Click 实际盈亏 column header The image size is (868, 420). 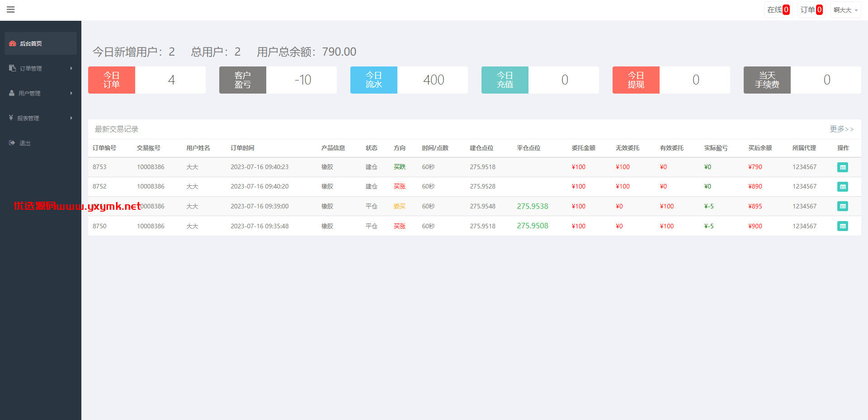[x=716, y=148]
